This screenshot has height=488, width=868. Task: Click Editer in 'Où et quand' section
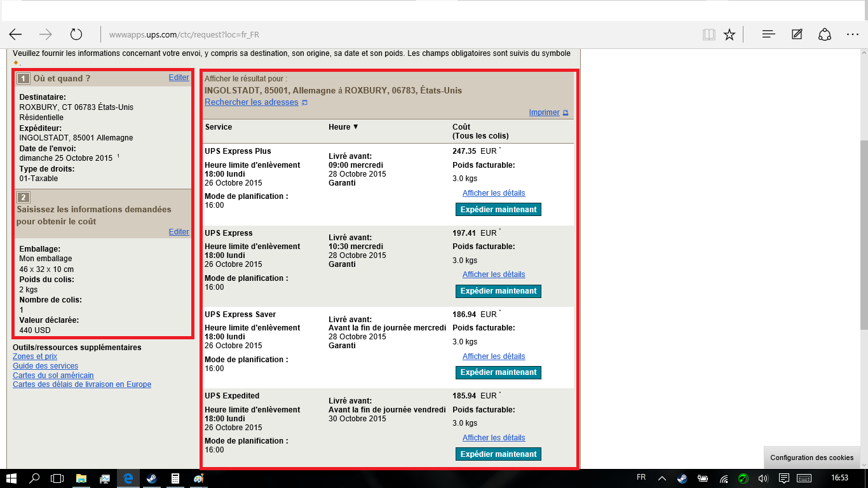(179, 78)
